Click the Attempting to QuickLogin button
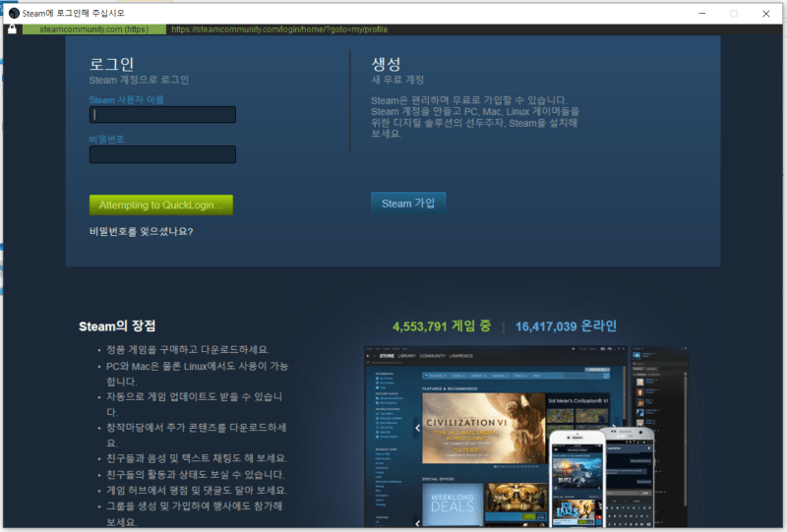The image size is (787, 532). 161,205
